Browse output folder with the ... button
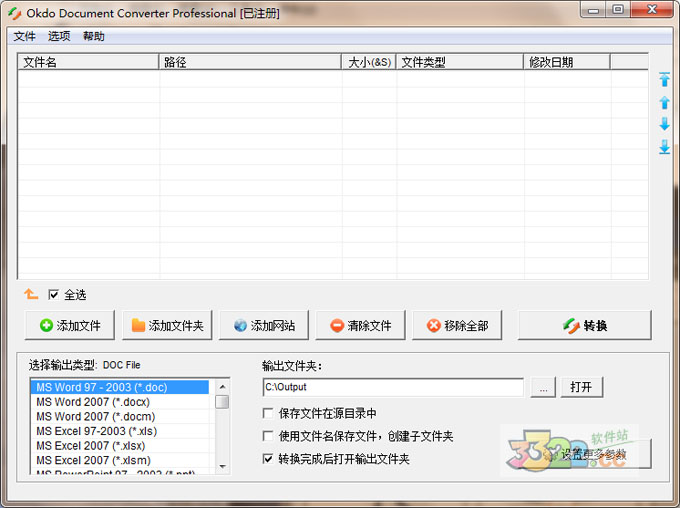The height and width of the screenshot is (508, 680). [543, 387]
